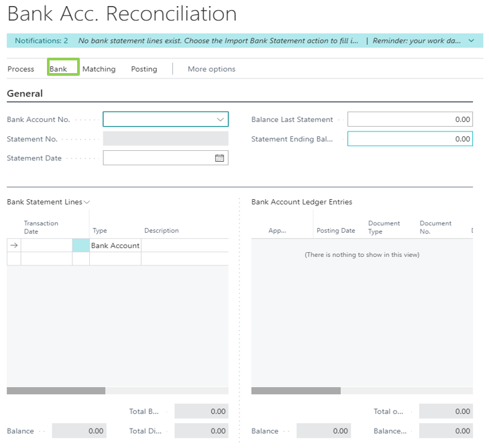This screenshot has height=448, width=489.
Task: Expand the notifications bar chevron
Action: pyautogui.click(x=471, y=41)
